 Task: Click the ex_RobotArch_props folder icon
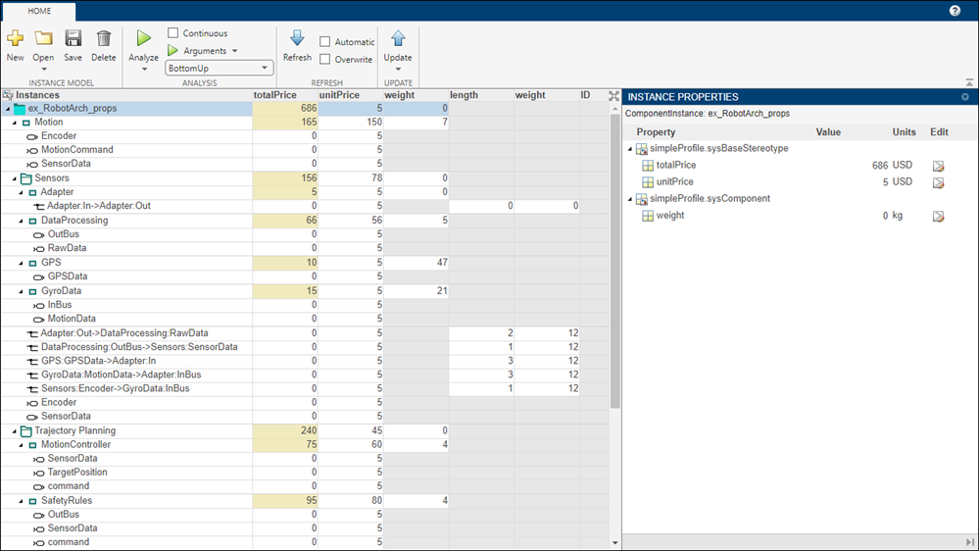(20, 109)
